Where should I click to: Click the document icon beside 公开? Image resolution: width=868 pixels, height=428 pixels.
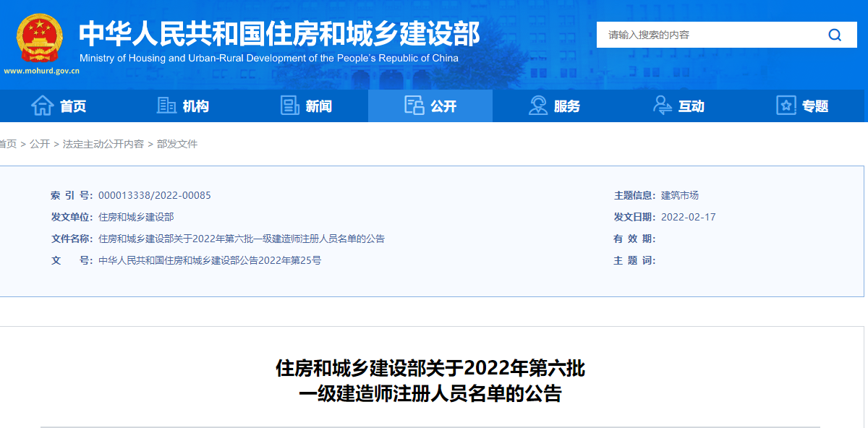[414, 106]
